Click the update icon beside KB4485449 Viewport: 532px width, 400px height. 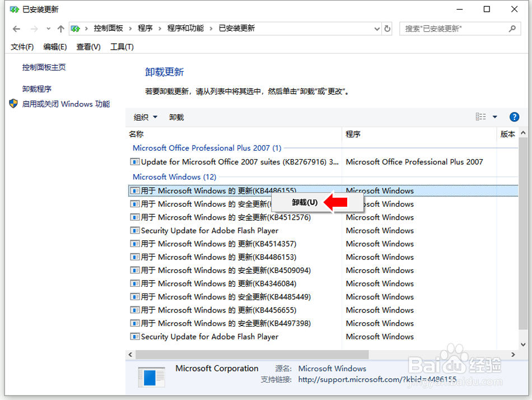[135, 297]
